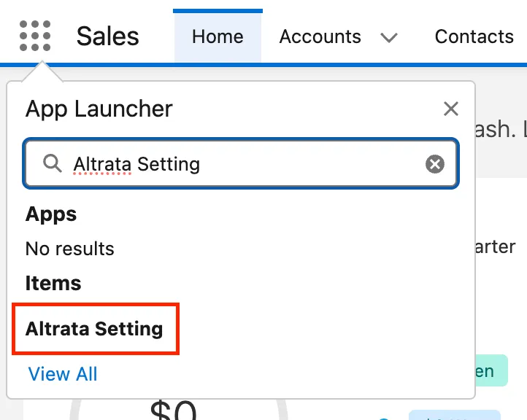Click the App Launcher nine-dot waffle icon
This screenshot has width=527, height=420.
coord(35,36)
